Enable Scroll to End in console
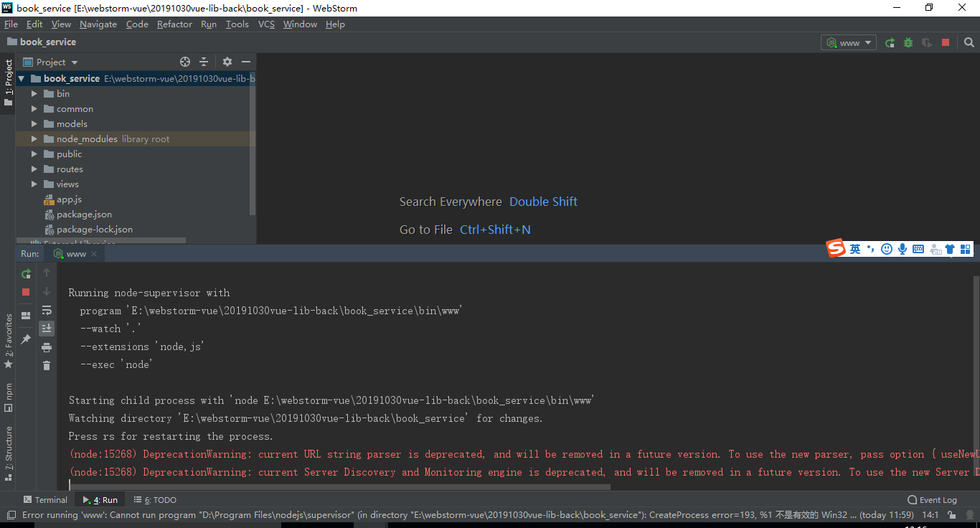Viewport: 980px width, 528px height. (x=47, y=328)
